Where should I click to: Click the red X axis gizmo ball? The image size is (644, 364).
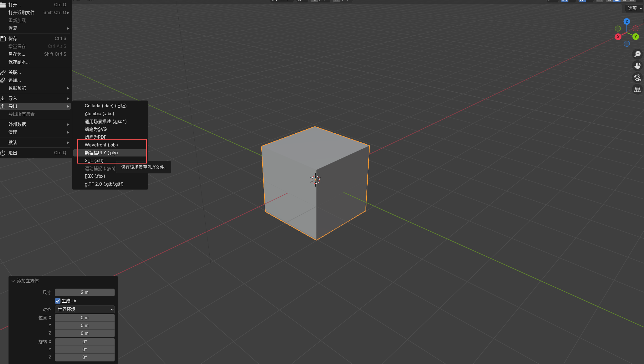click(x=618, y=37)
